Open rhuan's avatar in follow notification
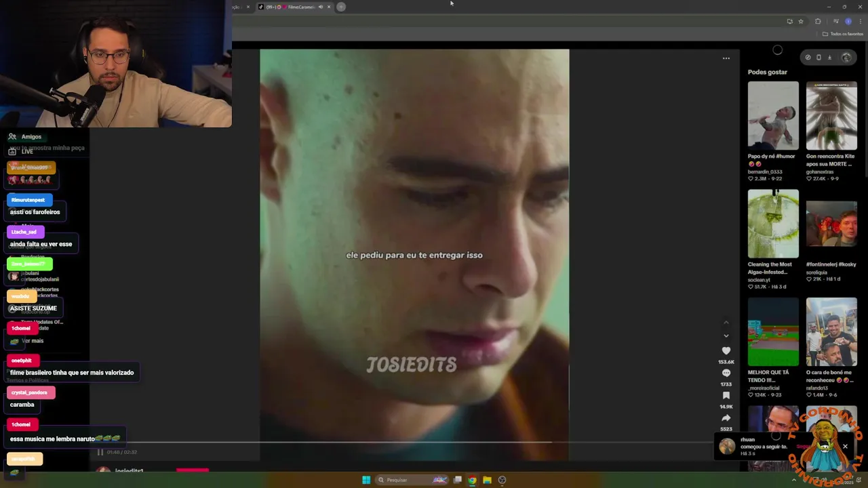The height and width of the screenshot is (488, 868). pyautogui.click(x=727, y=446)
